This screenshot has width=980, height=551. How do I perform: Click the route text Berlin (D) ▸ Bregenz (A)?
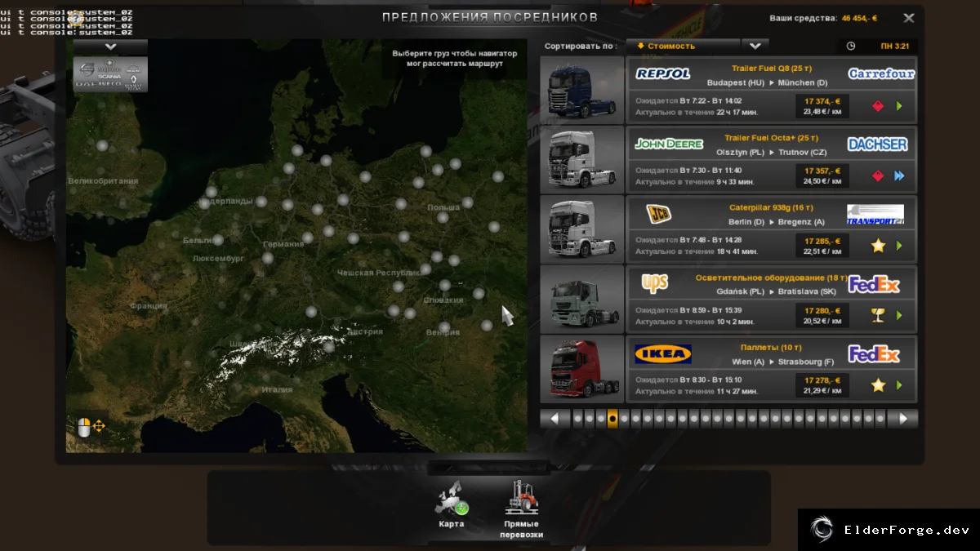coord(777,222)
